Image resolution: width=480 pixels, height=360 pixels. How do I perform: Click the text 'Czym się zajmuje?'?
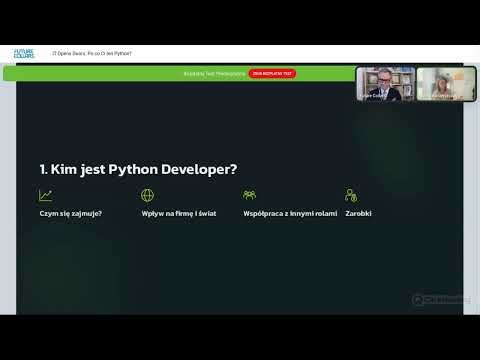[x=71, y=213]
